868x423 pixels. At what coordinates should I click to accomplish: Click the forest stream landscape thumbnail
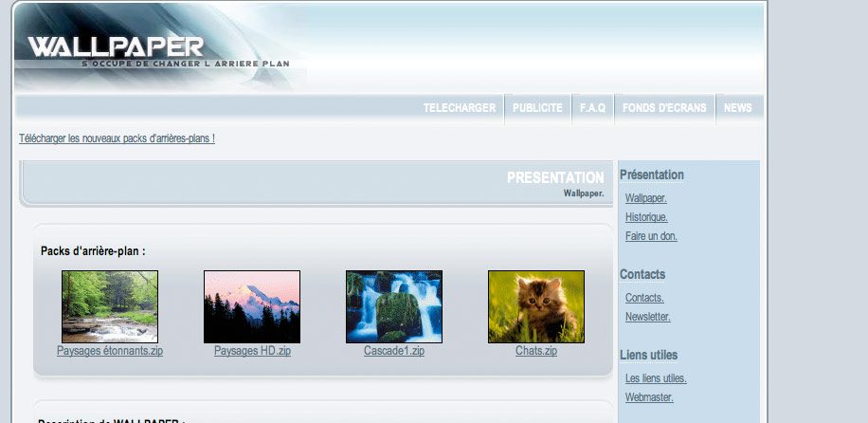110,306
